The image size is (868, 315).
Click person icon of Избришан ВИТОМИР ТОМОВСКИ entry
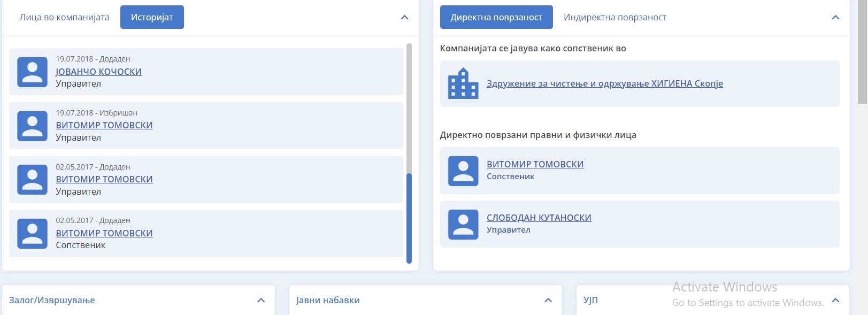click(x=32, y=126)
